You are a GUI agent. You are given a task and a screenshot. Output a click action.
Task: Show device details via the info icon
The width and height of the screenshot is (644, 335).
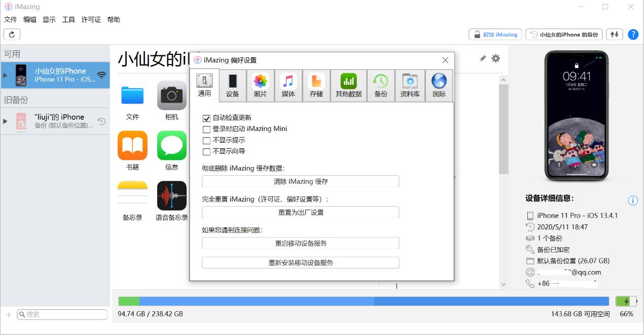pos(632,200)
